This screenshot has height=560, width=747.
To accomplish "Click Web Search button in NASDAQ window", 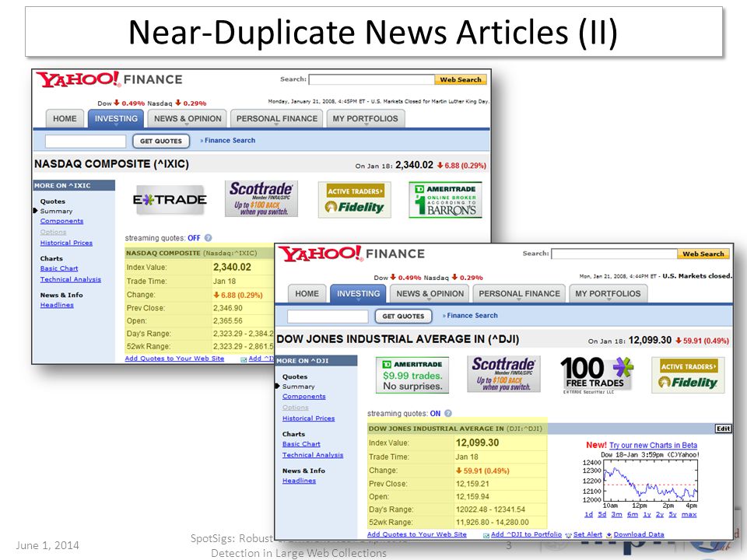I will (x=460, y=79).
